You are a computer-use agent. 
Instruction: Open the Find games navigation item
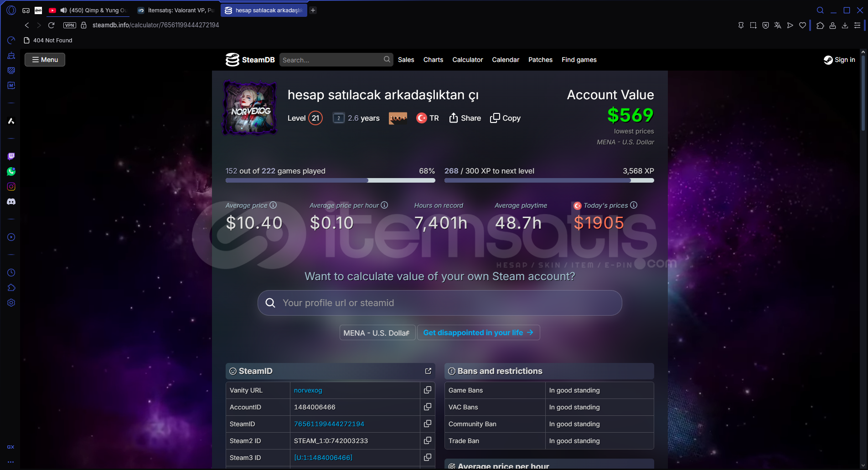coord(579,60)
